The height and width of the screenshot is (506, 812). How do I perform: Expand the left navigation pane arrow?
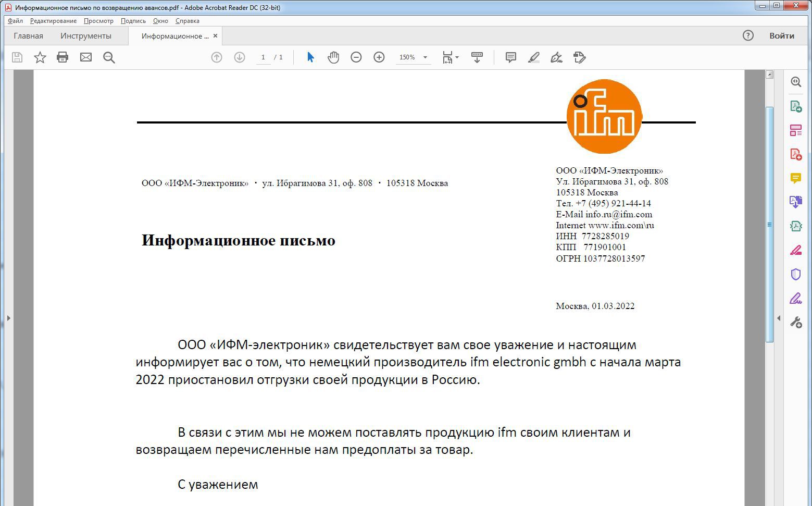coord(8,318)
